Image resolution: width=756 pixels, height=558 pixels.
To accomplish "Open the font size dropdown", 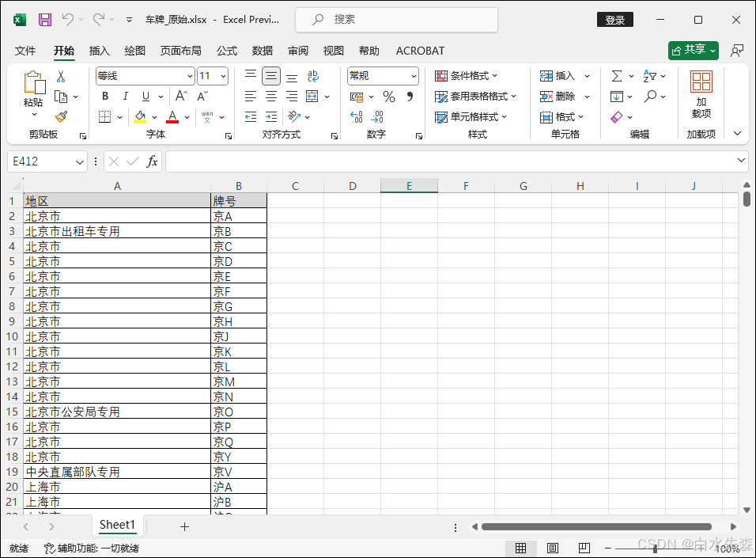I will click(223, 76).
